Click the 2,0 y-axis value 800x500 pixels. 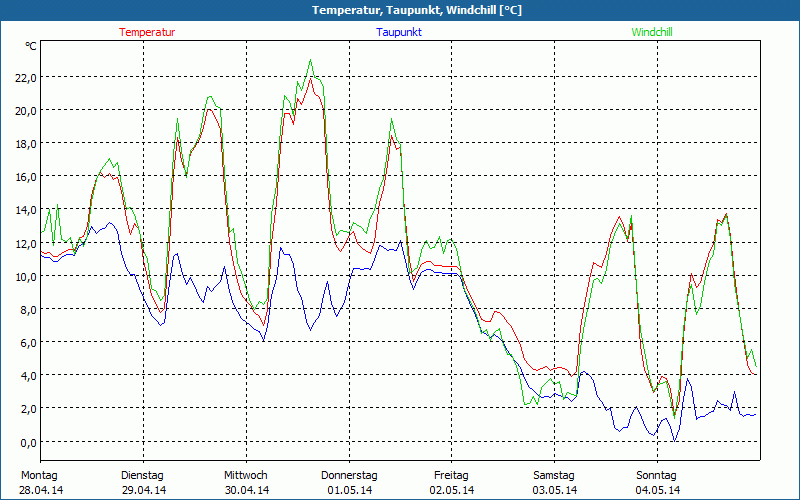click(29, 409)
